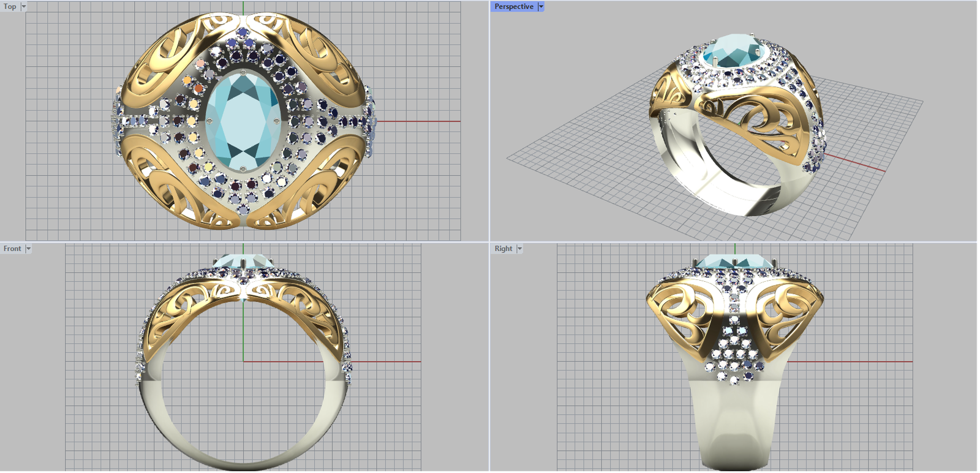This screenshot has height=473, width=980.
Task: Activate the Top viewport title label
Action: 10,7
